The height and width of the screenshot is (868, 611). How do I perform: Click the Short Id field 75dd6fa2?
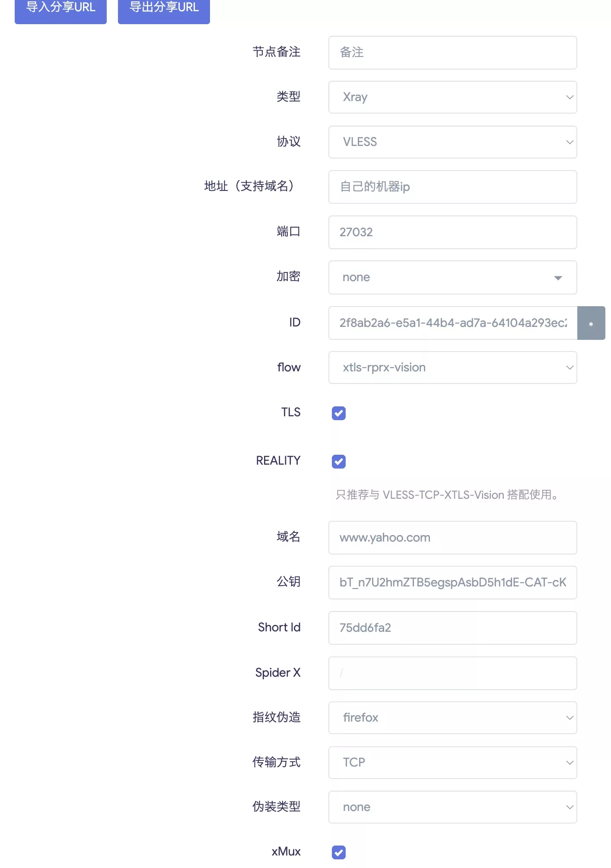pyautogui.click(x=452, y=628)
